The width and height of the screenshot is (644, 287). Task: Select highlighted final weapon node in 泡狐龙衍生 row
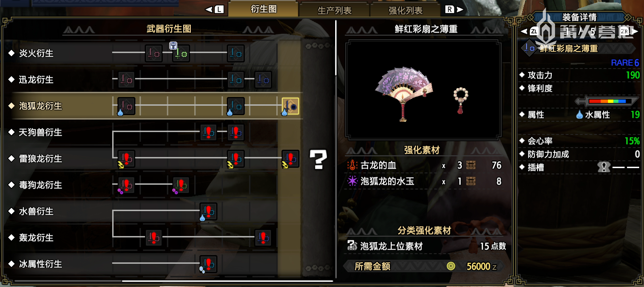290,106
